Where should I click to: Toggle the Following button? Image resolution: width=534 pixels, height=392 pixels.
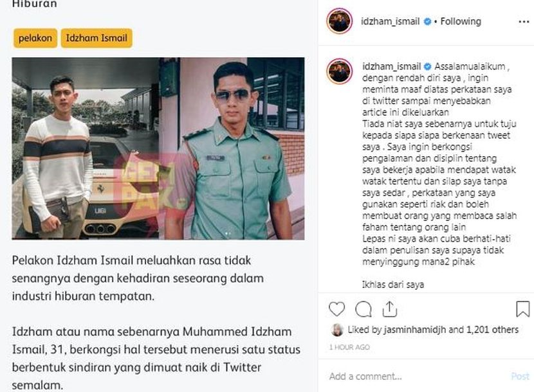(461, 21)
